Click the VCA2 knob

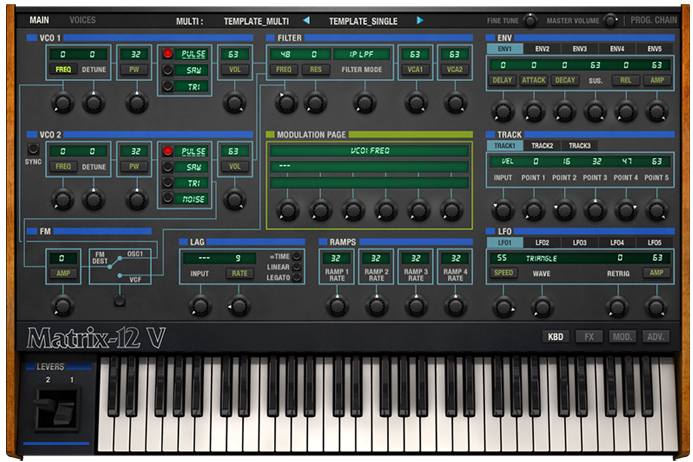(455, 103)
